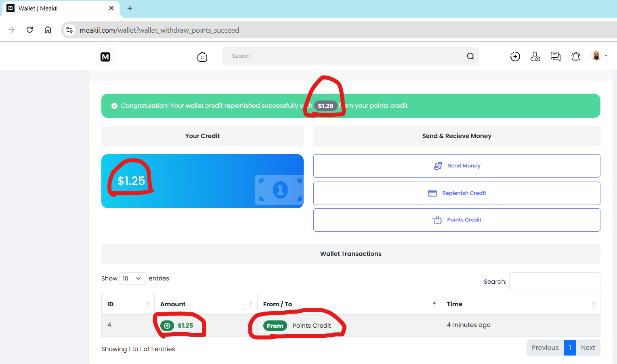Click the Send Money button
Screen dimensions: 617x364
(457, 166)
